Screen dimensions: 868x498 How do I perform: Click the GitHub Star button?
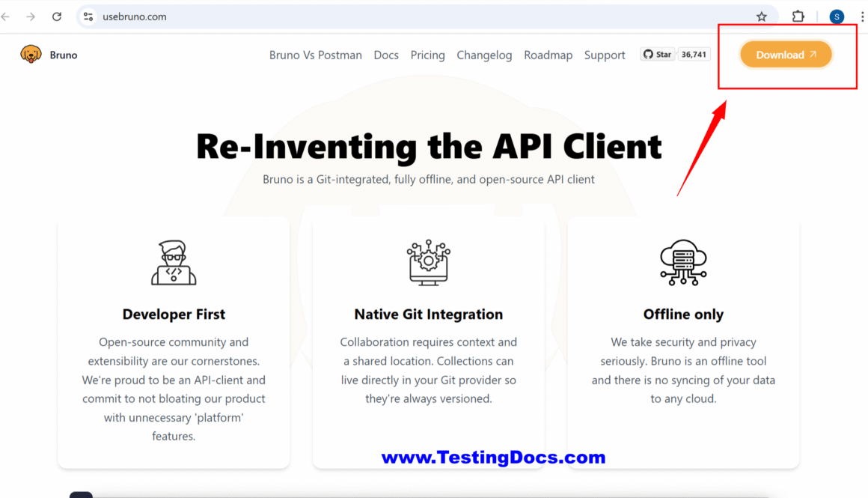pos(658,54)
